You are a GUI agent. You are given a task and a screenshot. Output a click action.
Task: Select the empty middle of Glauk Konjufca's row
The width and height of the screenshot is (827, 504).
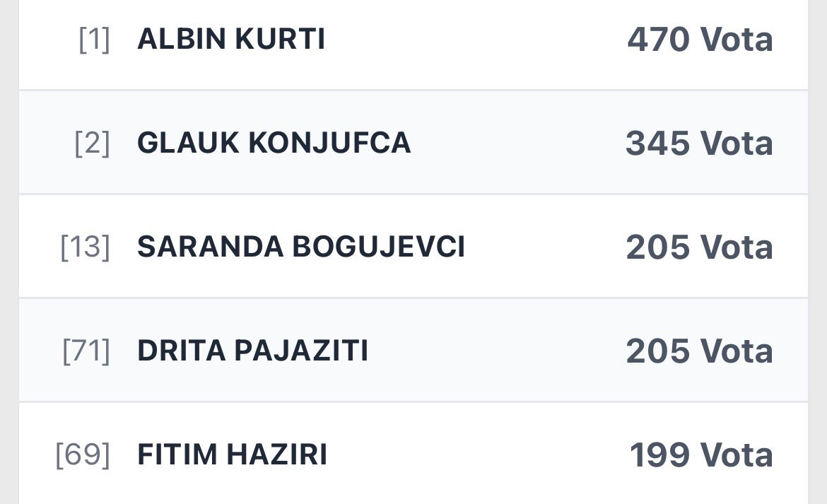point(516,143)
